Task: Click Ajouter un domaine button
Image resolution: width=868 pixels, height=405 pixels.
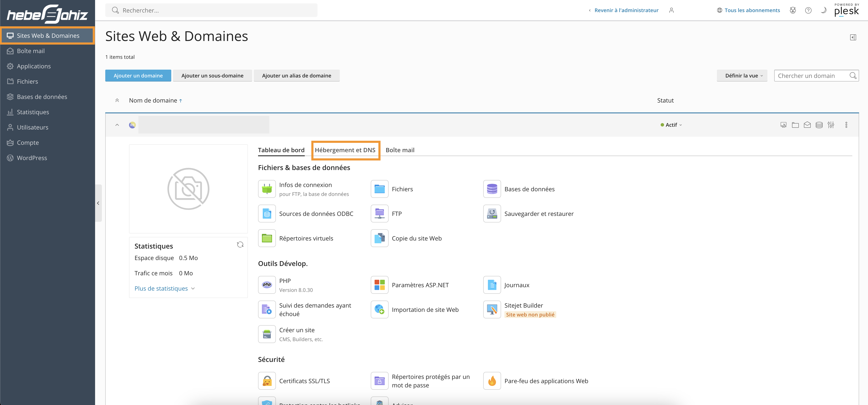Action: [x=138, y=76]
